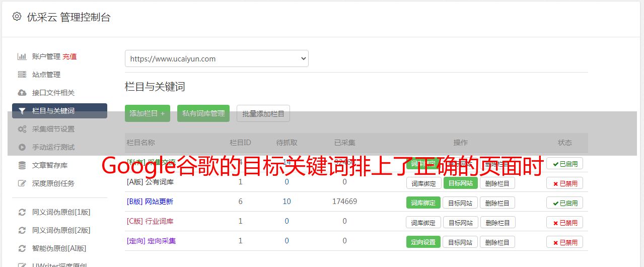
Task: Click the 栏目ID column header
Action: point(240,143)
